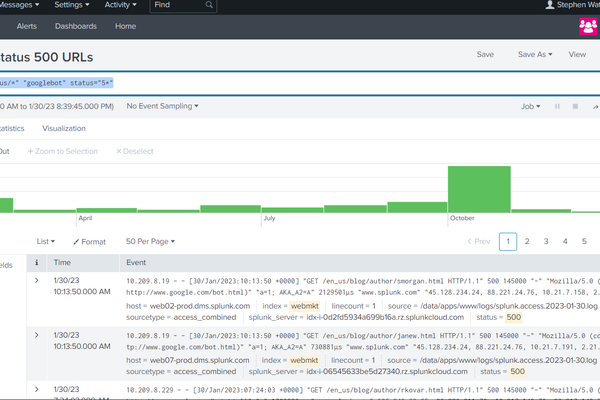The width and height of the screenshot is (600, 400).
Task: Switch to the Statistics tab
Action: pos(12,129)
